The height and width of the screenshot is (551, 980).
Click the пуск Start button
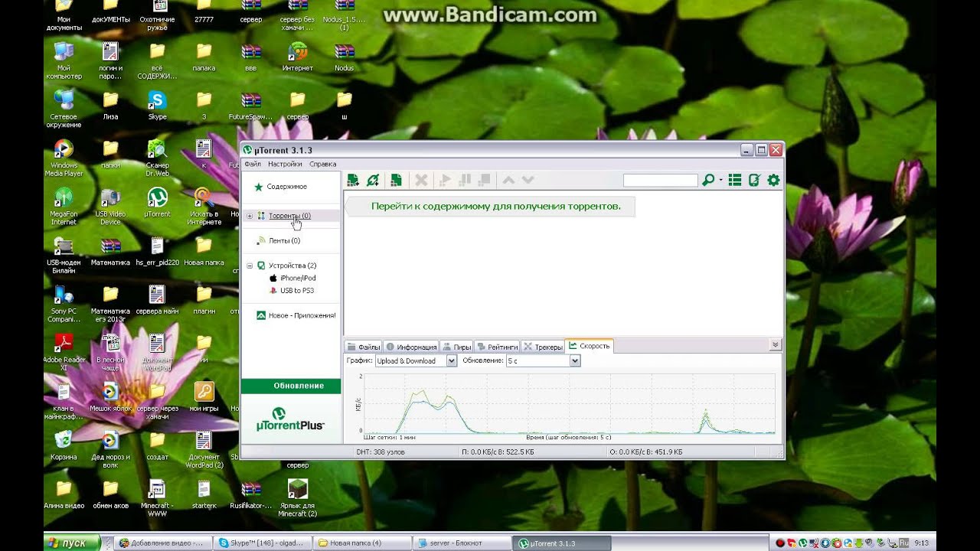click(71, 543)
